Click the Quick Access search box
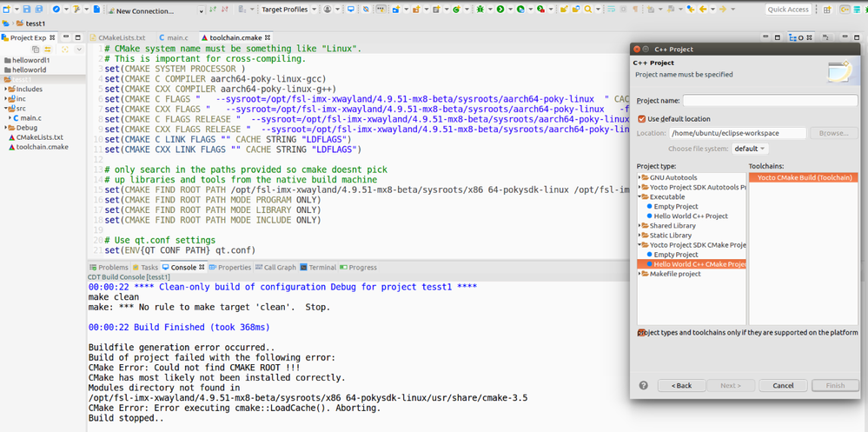The image size is (868, 432). pyautogui.click(x=788, y=10)
